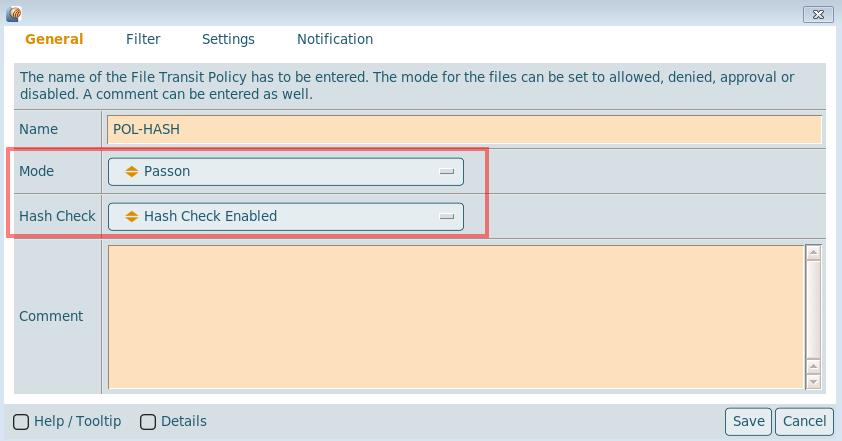This screenshot has width=842, height=441.
Task: Click the application logo in the title bar
Action: [14, 14]
